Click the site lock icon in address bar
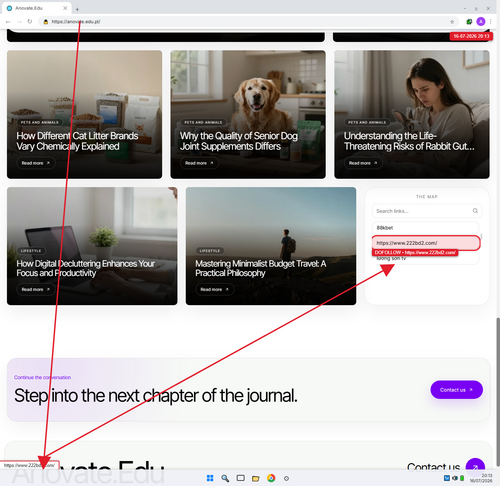The height and width of the screenshot is (486, 500). click(x=46, y=22)
